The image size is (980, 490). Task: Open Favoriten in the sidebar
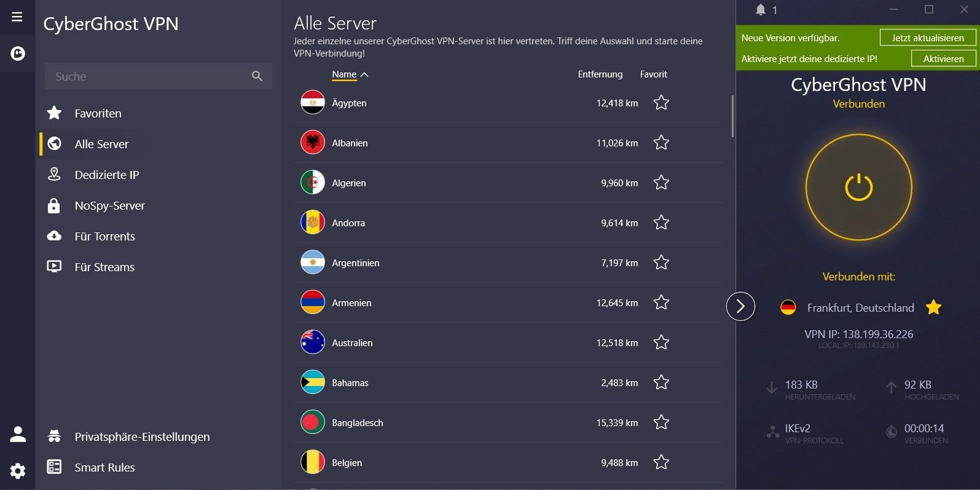(x=98, y=113)
